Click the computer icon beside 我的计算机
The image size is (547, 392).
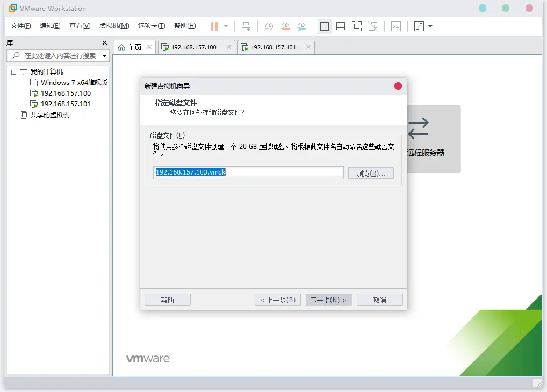coord(24,72)
